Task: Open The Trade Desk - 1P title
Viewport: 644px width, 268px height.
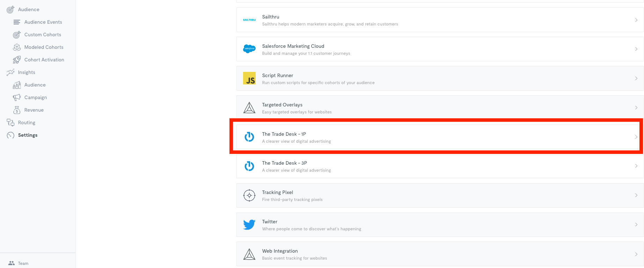Action: (284, 134)
